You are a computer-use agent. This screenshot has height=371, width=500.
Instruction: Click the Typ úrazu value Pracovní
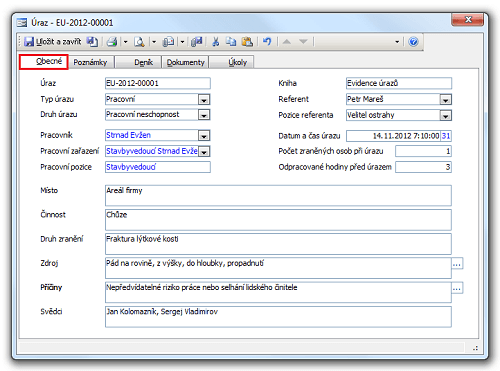pyautogui.click(x=121, y=99)
